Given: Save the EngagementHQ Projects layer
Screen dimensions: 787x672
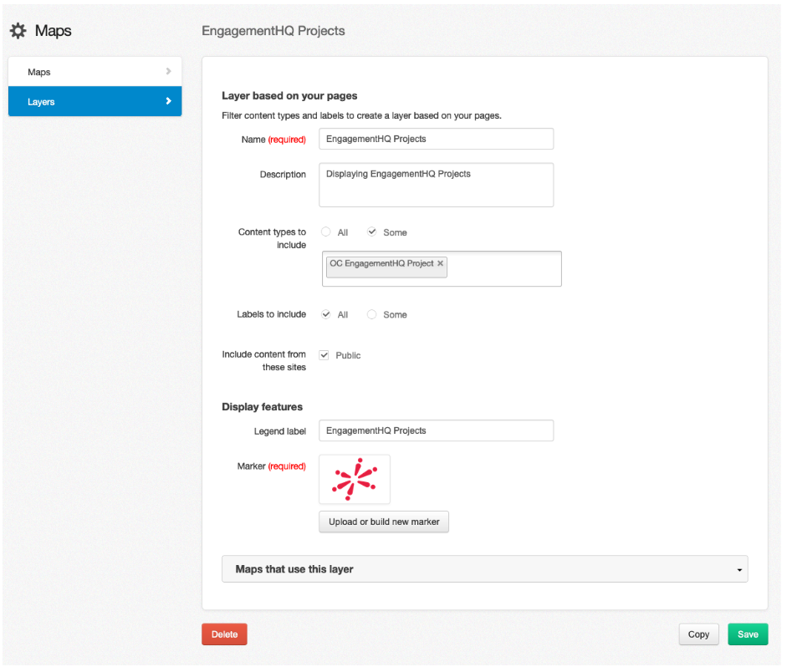Looking at the screenshot, I should (747, 634).
